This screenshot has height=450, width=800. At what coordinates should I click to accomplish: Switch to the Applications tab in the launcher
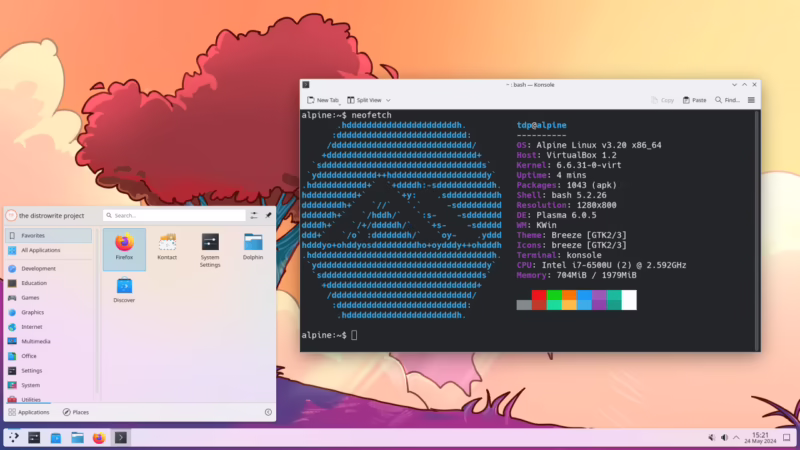29,412
